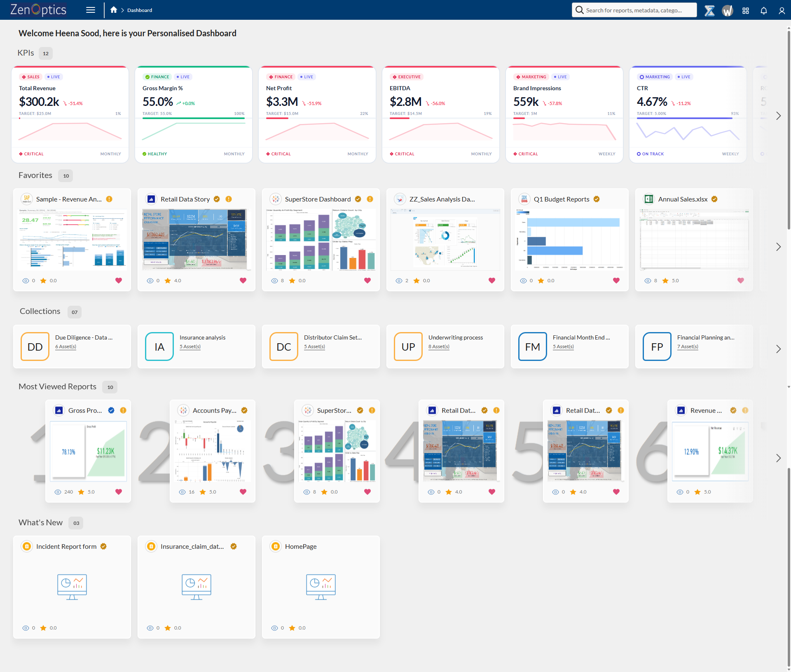The height and width of the screenshot is (672, 791).
Task: Open the notifications bell icon
Action: tap(763, 10)
